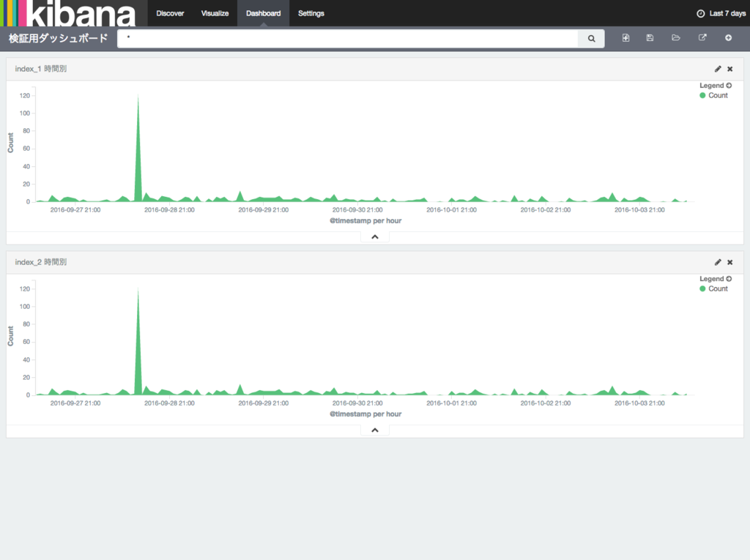The height and width of the screenshot is (560, 750).
Task: Open the Visualize tab
Action: click(215, 13)
